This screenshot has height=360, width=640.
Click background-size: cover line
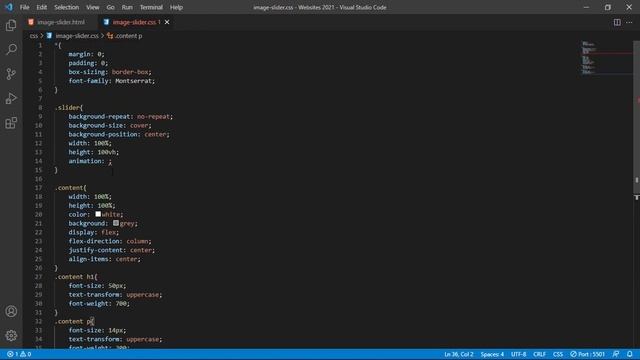click(x=110, y=125)
